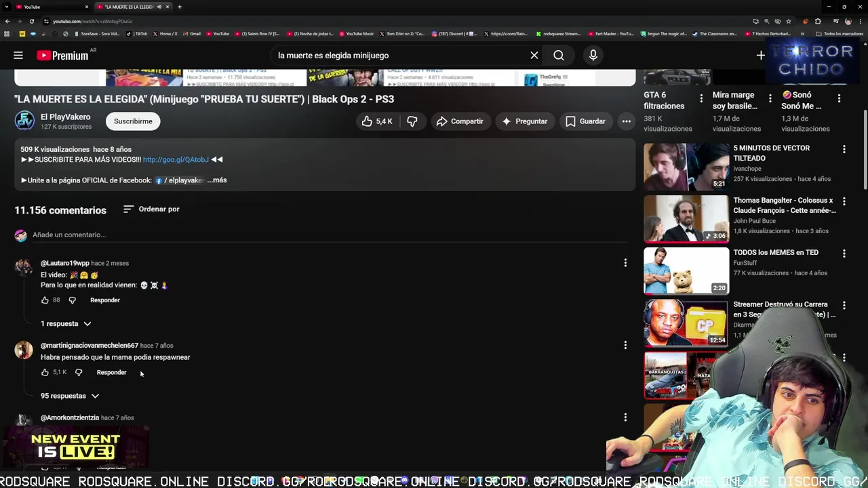The height and width of the screenshot is (488, 868).
Task: Bookmark page with star icon
Action: coord(790,21)
